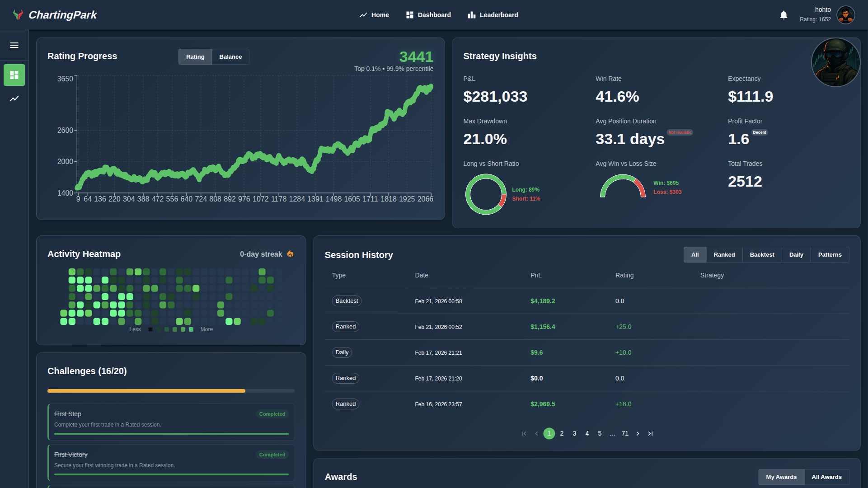Filter session history by Patterns
The height and width of the screenshot is (488, 868).
pyautogui.click(x=830, y=254)
